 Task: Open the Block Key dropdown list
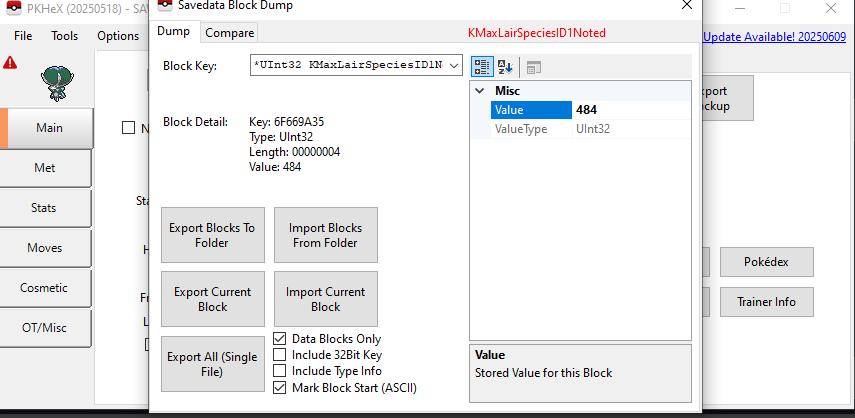453,66
